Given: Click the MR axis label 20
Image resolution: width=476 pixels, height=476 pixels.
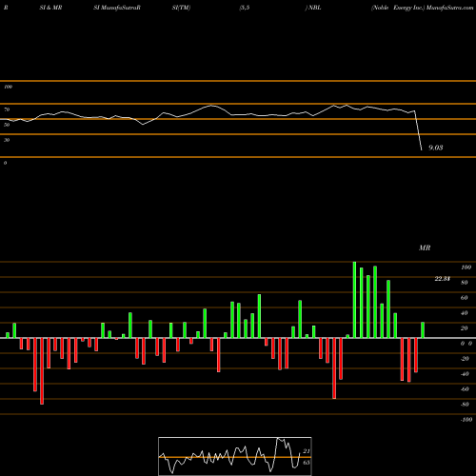Looking at the screenshot, I should [x=464, y=328].
